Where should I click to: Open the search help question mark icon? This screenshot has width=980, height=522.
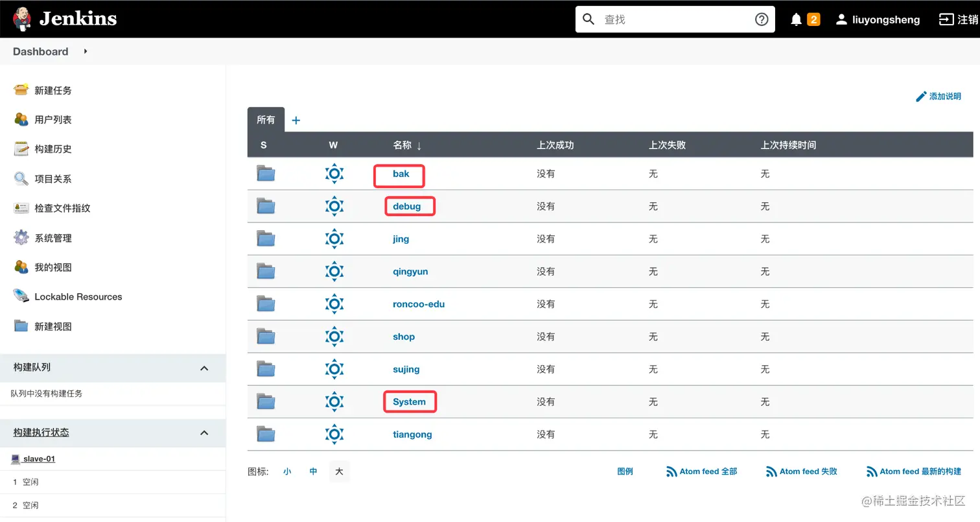pos(762,19)
